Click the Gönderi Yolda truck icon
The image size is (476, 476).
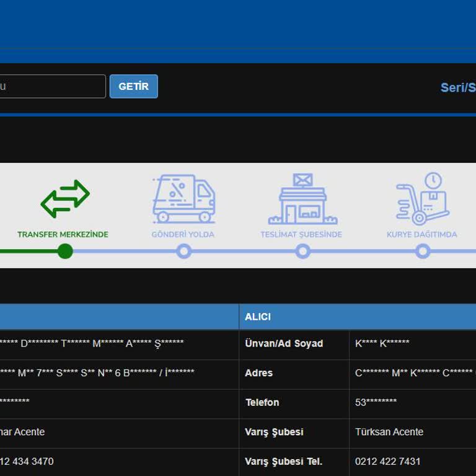[x=183, y=198]
